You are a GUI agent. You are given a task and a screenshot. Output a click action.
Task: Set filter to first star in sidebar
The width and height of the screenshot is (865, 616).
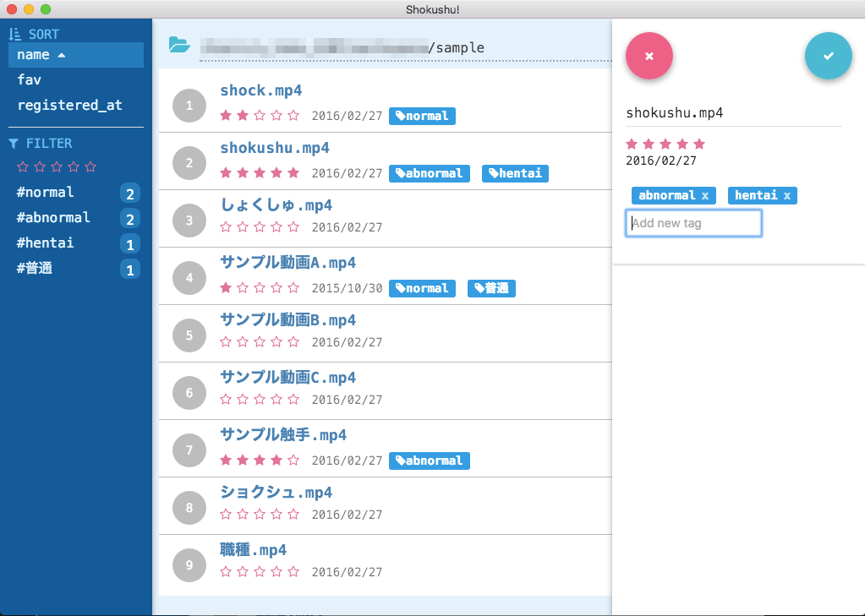pos(23,166)
